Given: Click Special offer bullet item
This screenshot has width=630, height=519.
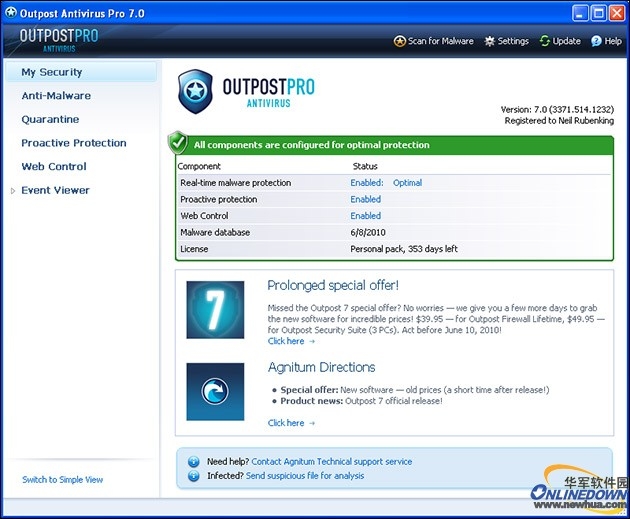Looking at the screenshot, I should 415,390.
